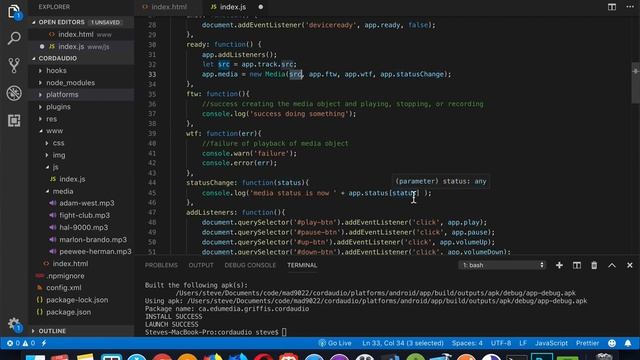Switch to the Terminal panel tab
The height and width of the screenshot is (360, 640).
302,265
